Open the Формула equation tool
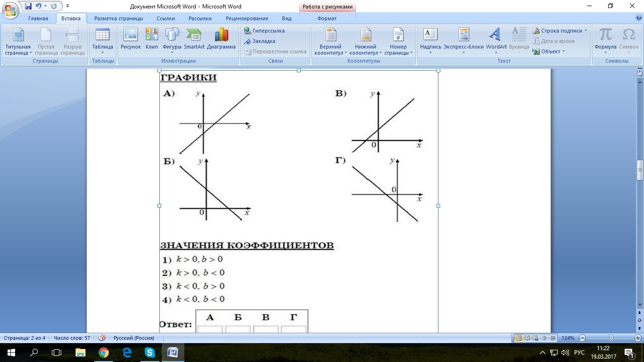Screen dimensions: 644x362 (x=605, y=39)
